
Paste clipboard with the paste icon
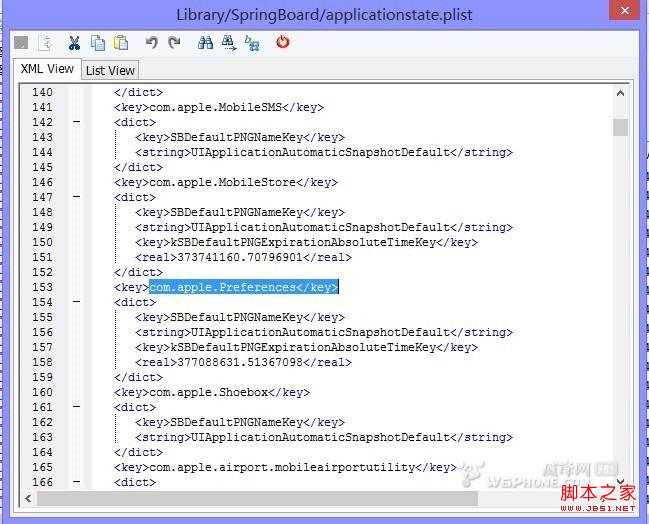(x=121, y=43)
